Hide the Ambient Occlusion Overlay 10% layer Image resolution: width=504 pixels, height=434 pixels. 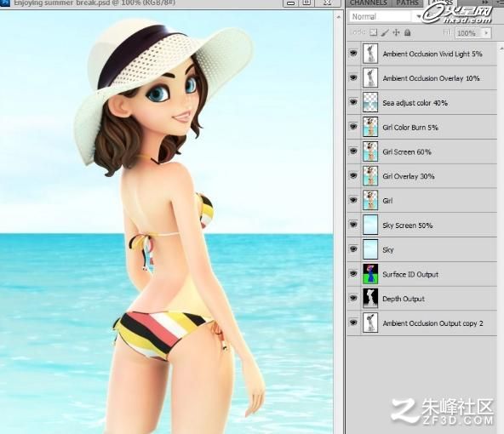[x=353, y=77]
